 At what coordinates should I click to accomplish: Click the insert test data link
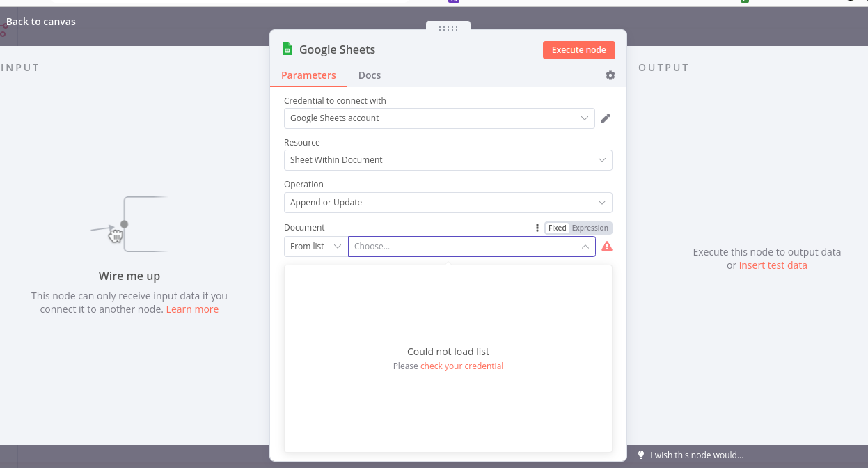coord(773,265)
